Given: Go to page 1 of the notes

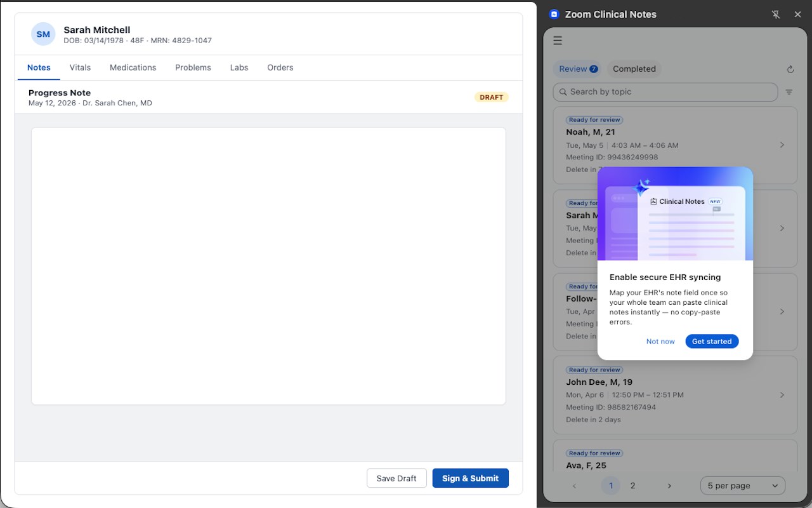Looking at the screenshot, I should pos(611,486).
